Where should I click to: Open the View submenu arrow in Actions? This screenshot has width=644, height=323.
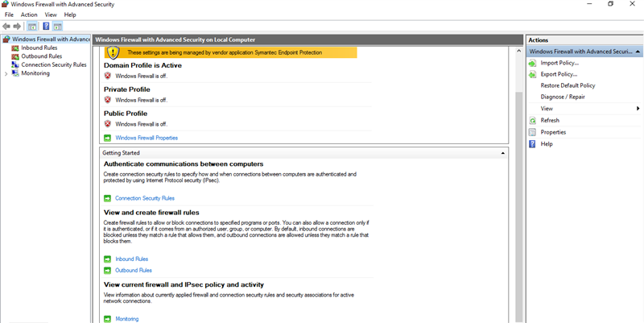pos(638,109)
